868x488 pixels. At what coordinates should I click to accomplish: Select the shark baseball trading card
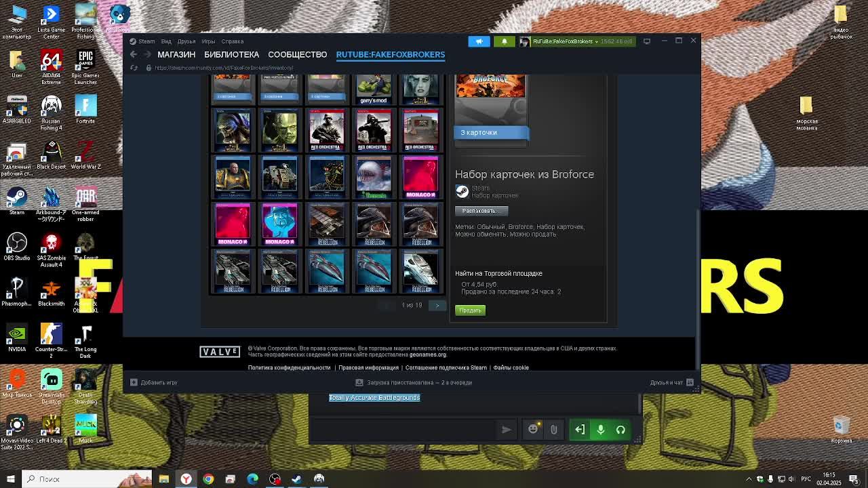374,177
